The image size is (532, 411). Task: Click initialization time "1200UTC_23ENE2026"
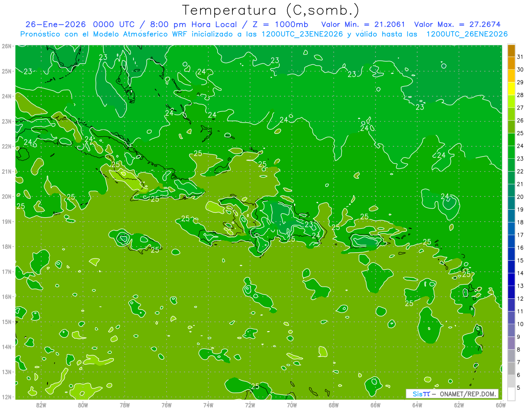[302, 34]
